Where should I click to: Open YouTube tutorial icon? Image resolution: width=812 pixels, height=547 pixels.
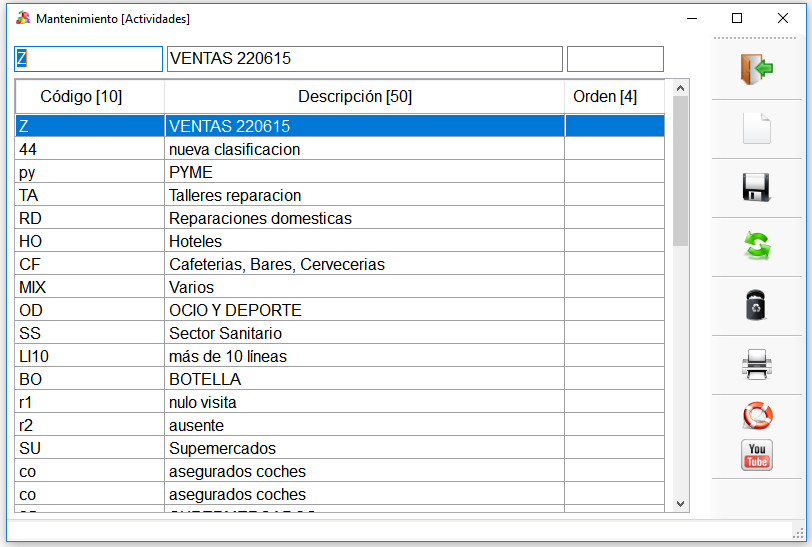(x=757, y=455)
